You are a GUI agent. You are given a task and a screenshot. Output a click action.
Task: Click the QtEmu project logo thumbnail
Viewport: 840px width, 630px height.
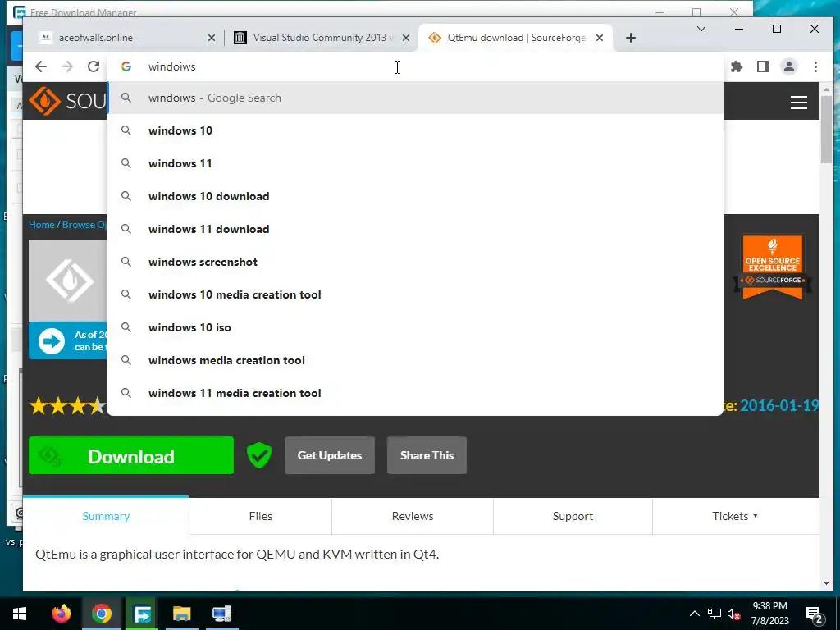click(67, 281)
